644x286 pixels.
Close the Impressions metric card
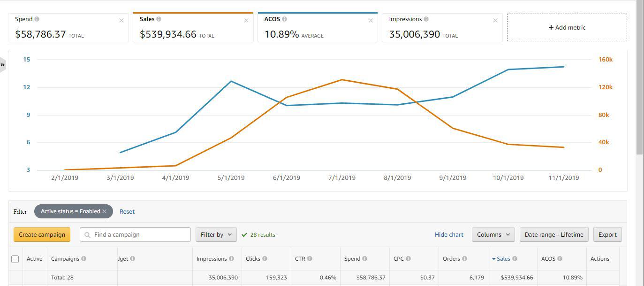coord(495,20)
